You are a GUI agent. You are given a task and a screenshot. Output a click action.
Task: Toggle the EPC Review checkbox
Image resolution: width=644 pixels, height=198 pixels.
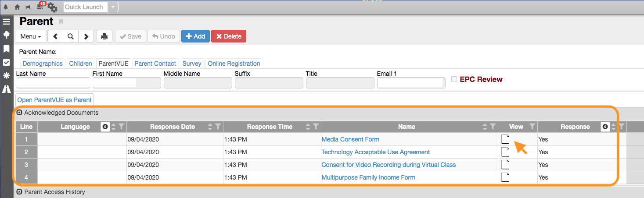(x=454, y=79)
